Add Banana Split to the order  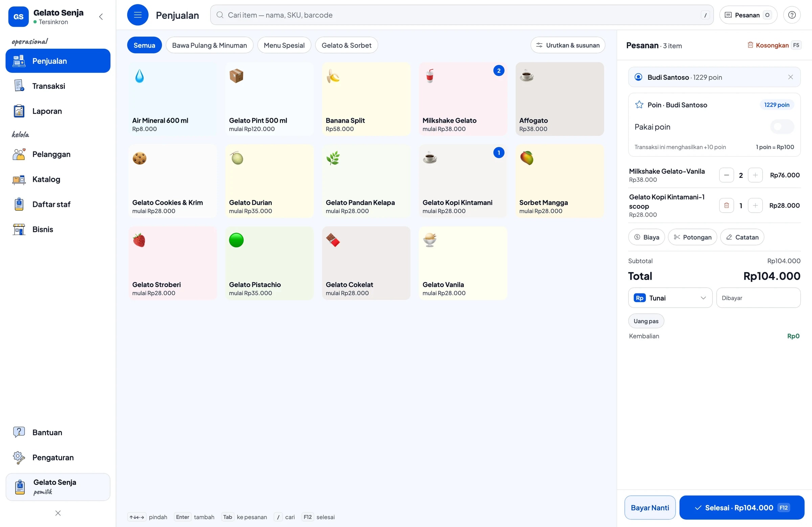click(x=366, y=99)
